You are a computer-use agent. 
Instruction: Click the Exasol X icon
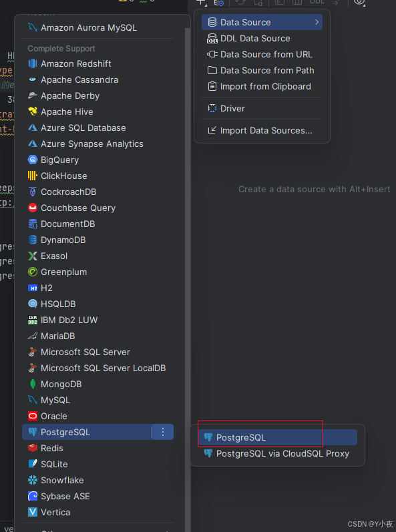click(33, 256)
